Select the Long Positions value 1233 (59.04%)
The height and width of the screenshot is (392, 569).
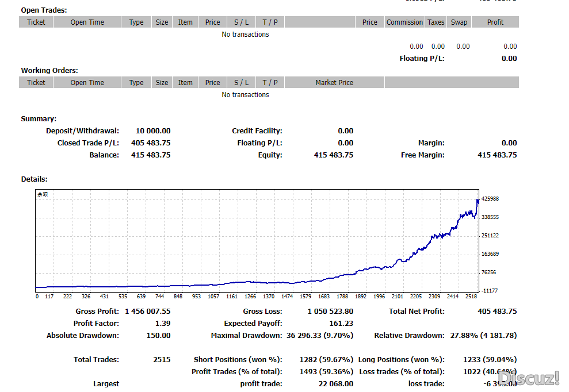490,359
